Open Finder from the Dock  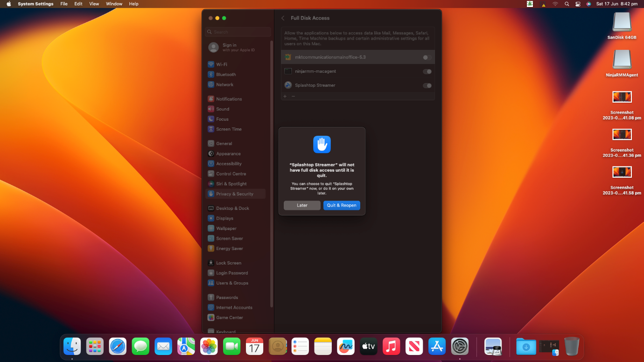72,346
